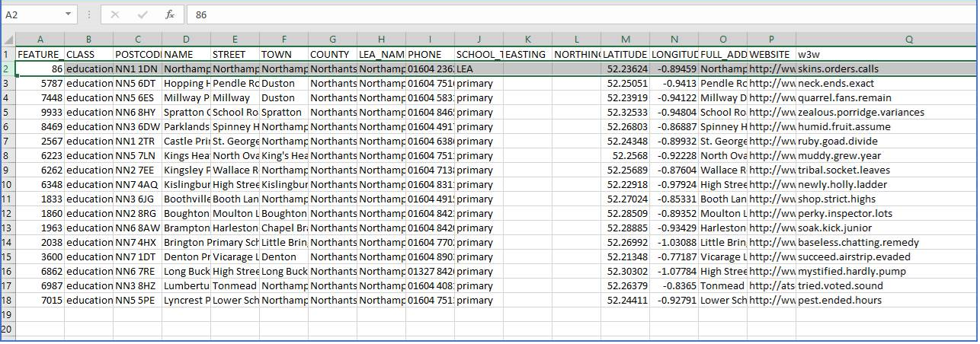Select row 10 header
The width and height of the screenshot is (980, 344).
tap(8, 184)
